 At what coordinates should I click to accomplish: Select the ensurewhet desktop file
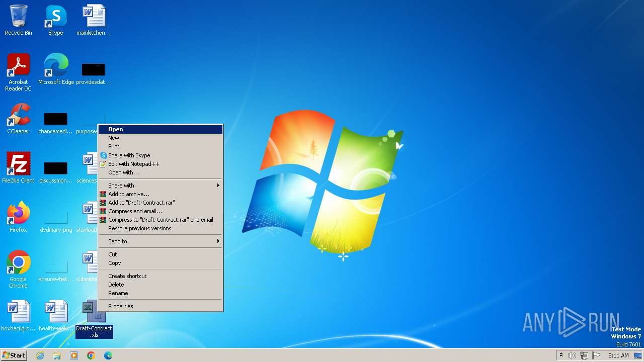[55, 266]
